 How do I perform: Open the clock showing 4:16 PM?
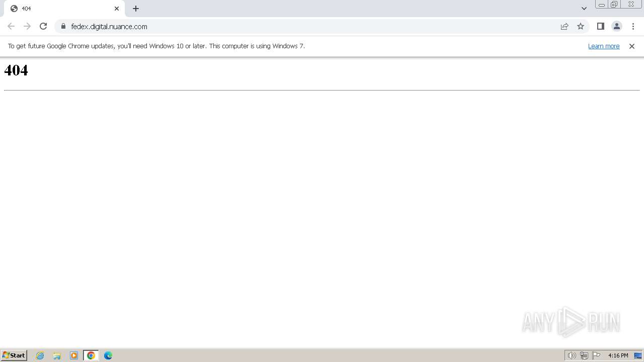pos(618,355)
